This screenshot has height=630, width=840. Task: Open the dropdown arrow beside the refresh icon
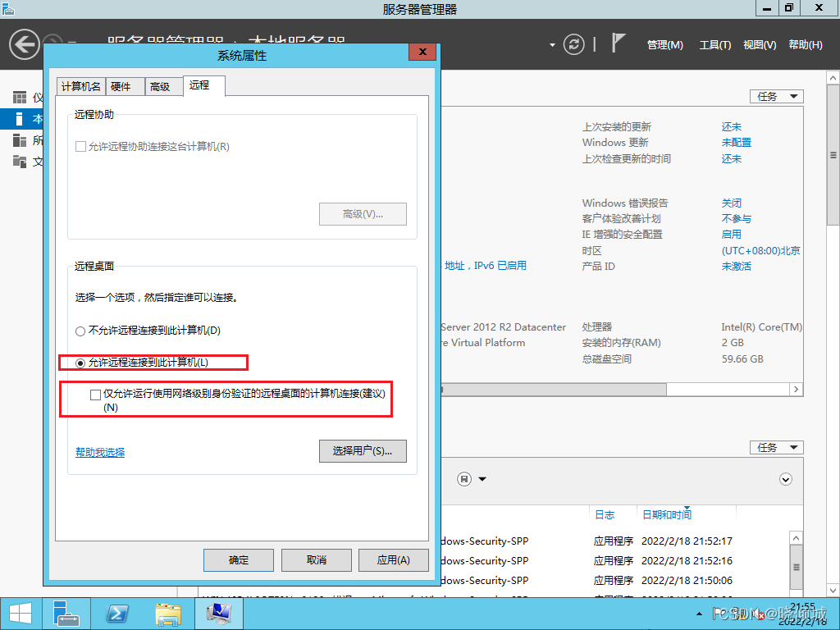tap(552, 45)
